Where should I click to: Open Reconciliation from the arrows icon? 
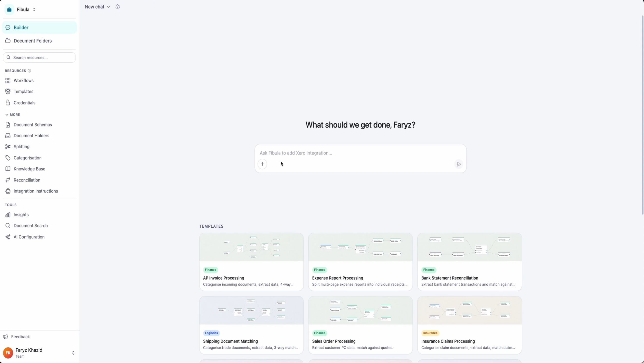(8, 180)
